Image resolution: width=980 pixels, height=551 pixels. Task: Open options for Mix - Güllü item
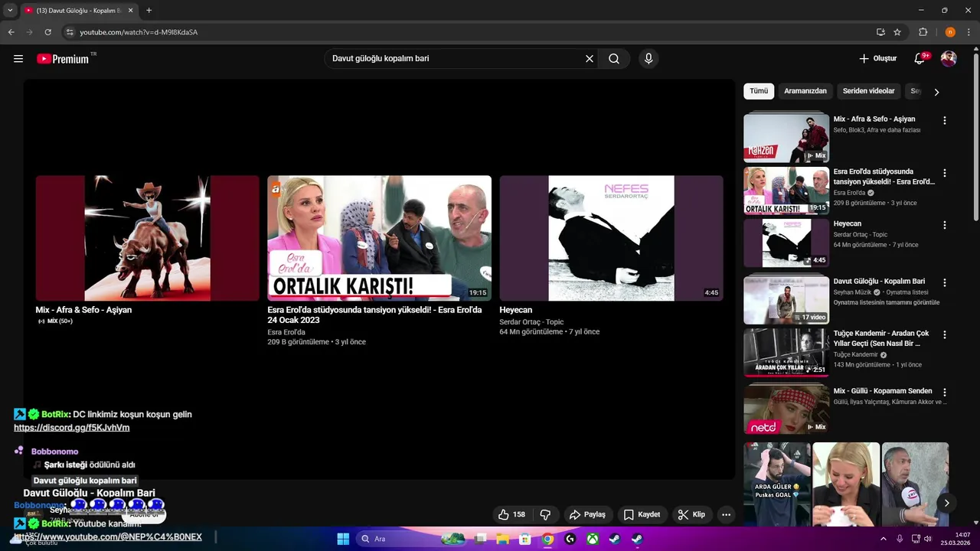point(944,393)
